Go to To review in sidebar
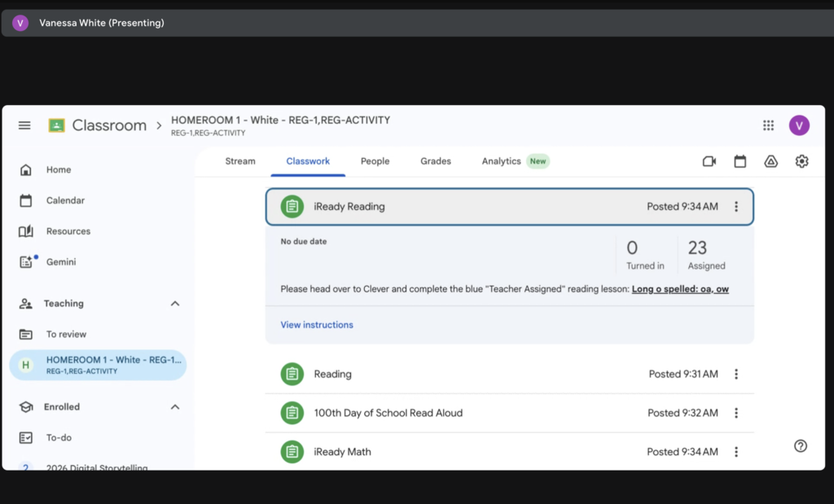This screenshot has height=504, width=834. pyautogui.click(x=66, y=335)
